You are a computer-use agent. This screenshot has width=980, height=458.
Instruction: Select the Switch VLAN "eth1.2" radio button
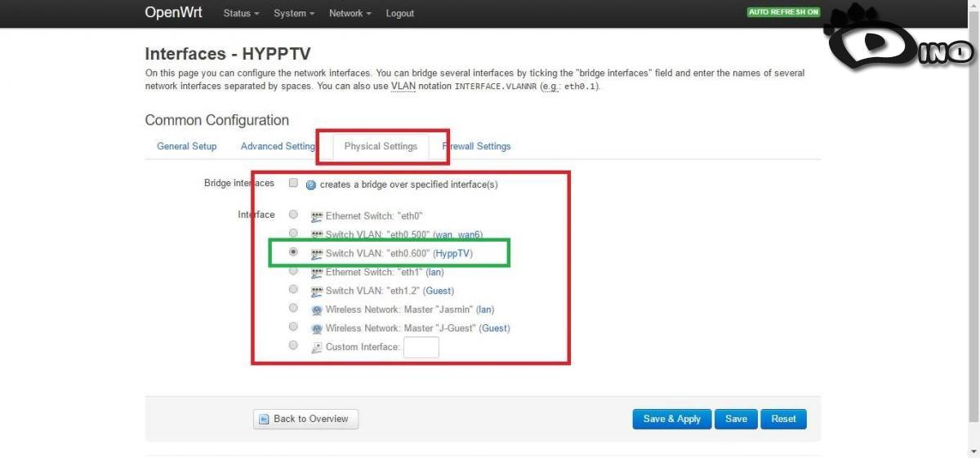293,289
